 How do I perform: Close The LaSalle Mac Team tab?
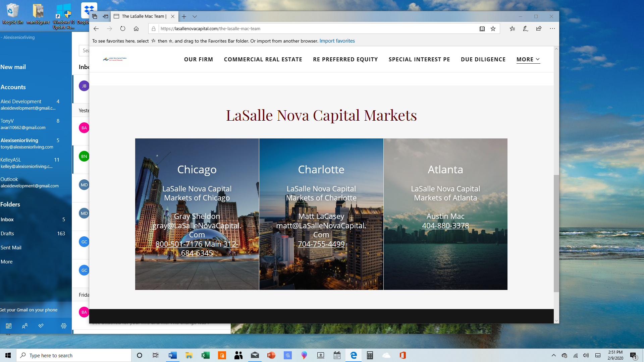point(173,16)
